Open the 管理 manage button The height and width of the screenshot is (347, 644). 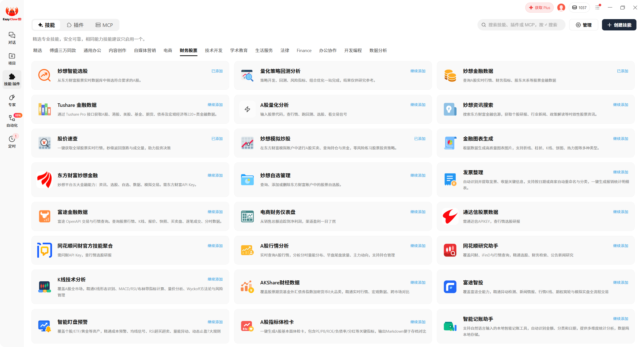click(x=584, y=25)
